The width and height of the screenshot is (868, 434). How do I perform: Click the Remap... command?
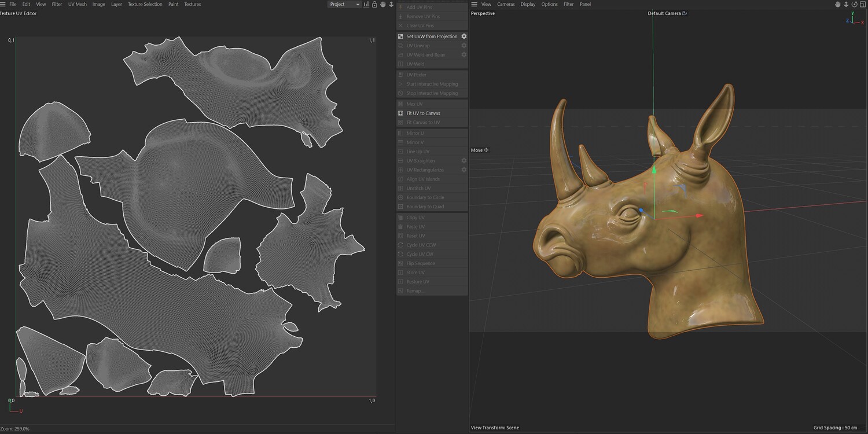tap(432, 291)
